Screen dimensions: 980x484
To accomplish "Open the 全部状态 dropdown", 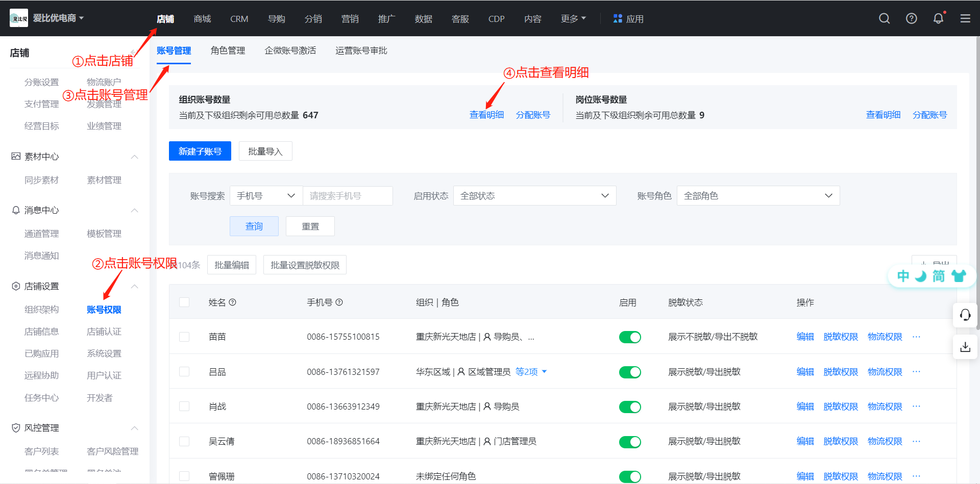I will pyautogui.click(x=534, y=196).
